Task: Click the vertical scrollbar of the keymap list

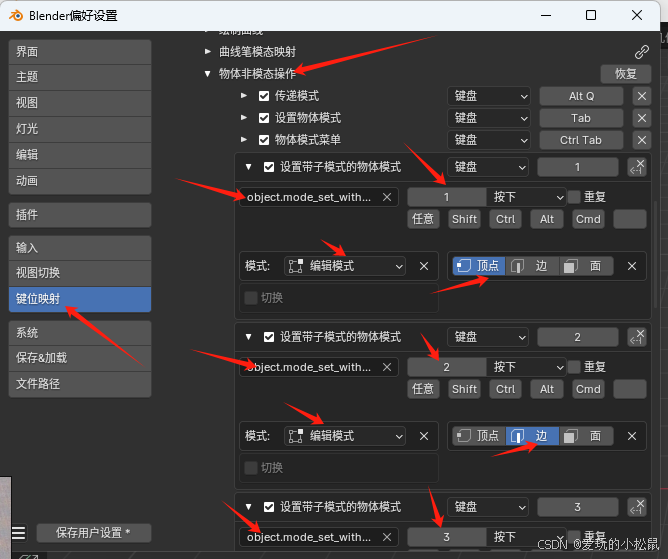Action: 656,254
